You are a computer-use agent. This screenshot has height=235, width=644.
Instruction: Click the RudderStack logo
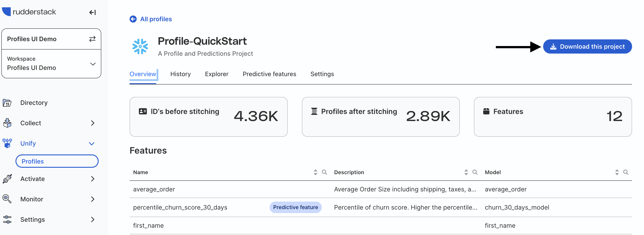(29, 12)
